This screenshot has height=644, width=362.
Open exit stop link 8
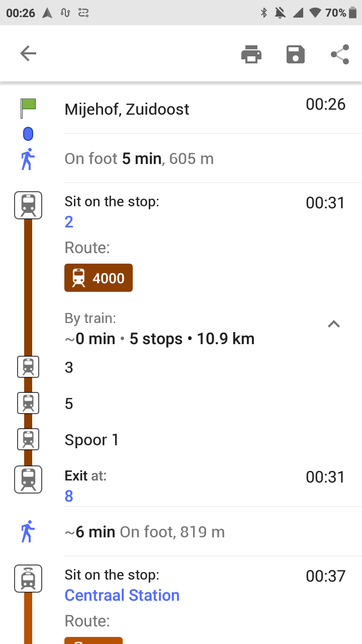pyautogui.click(x=69, y=497)
